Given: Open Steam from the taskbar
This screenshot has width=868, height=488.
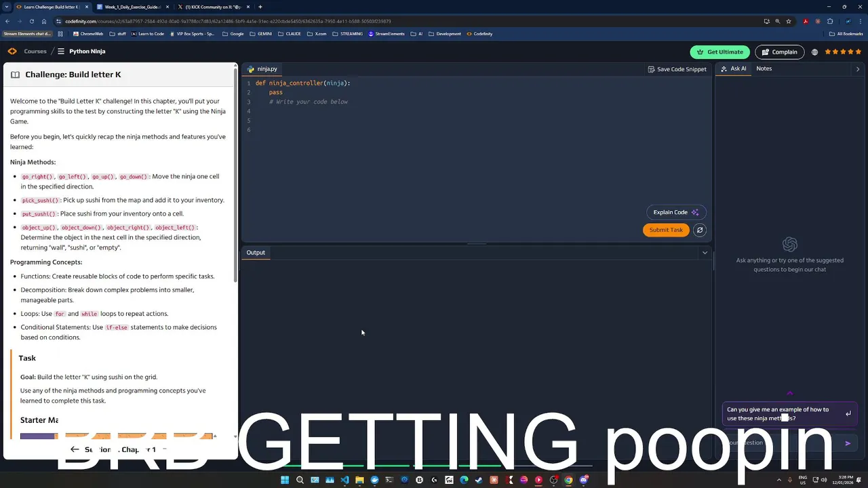Looking at the screenshot, I should [x=479, y=480].
